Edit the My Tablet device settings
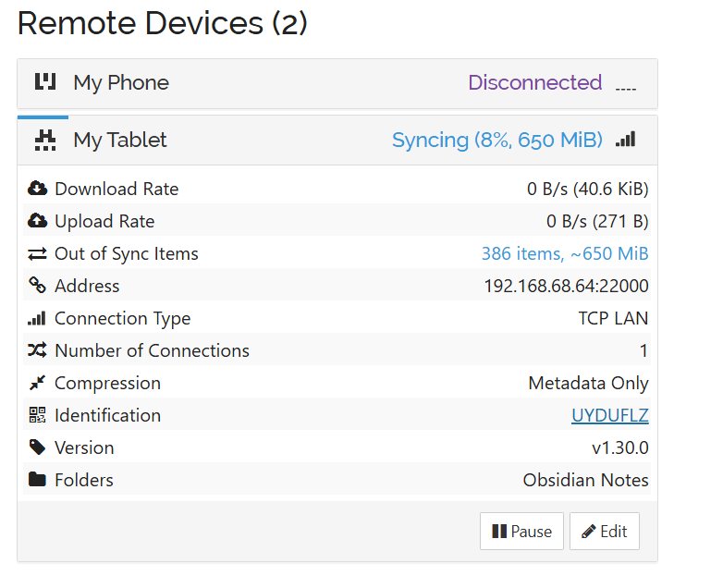723x588 pixels. 604,532
